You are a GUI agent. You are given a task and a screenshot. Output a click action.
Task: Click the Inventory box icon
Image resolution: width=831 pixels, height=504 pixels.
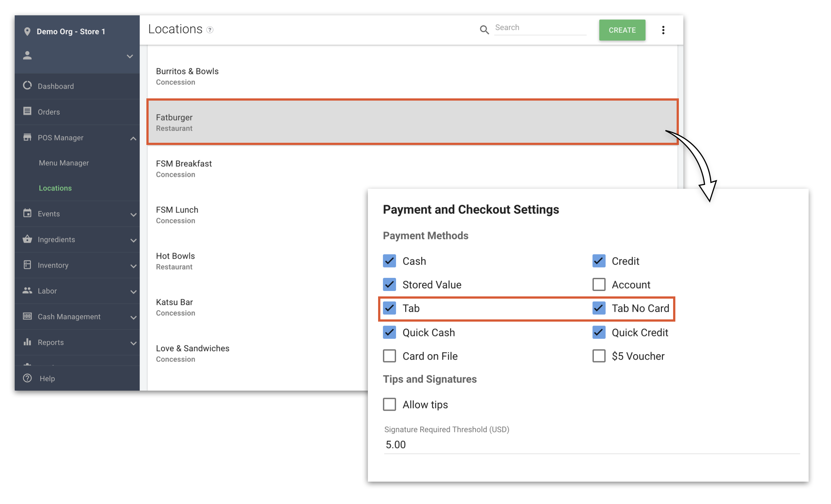click(x=27, y=265)
